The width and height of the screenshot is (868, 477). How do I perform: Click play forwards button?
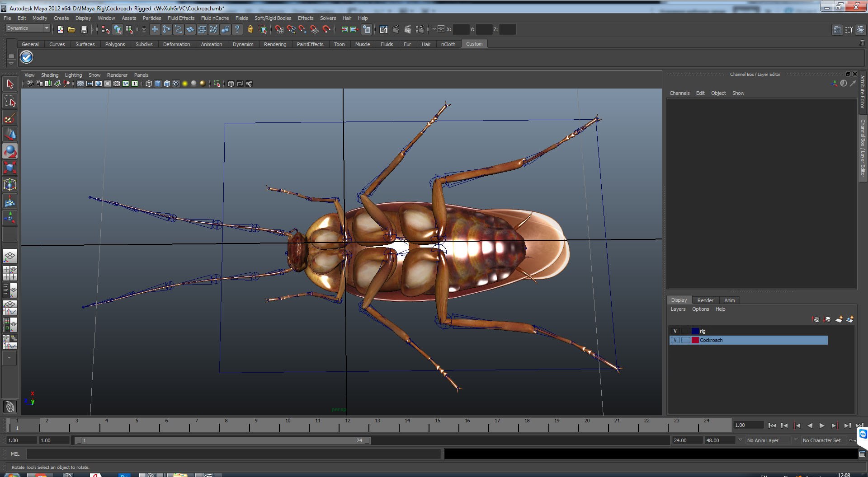tap(822, 426)
